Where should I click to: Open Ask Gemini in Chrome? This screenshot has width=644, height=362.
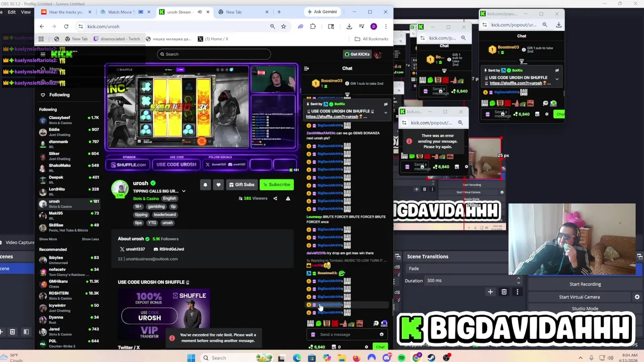point(321,12)
